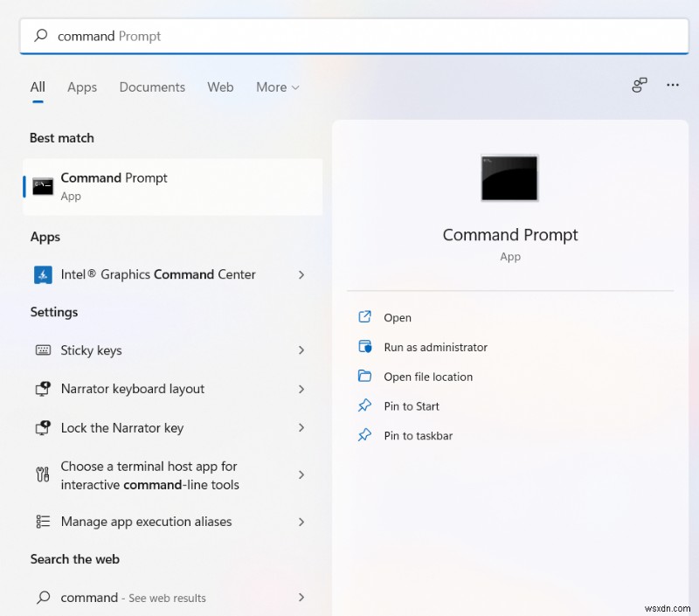Click the terminal host app settings icon
Image resolution: width=699 pixels, height=616 pixels.
coord(43,475)
